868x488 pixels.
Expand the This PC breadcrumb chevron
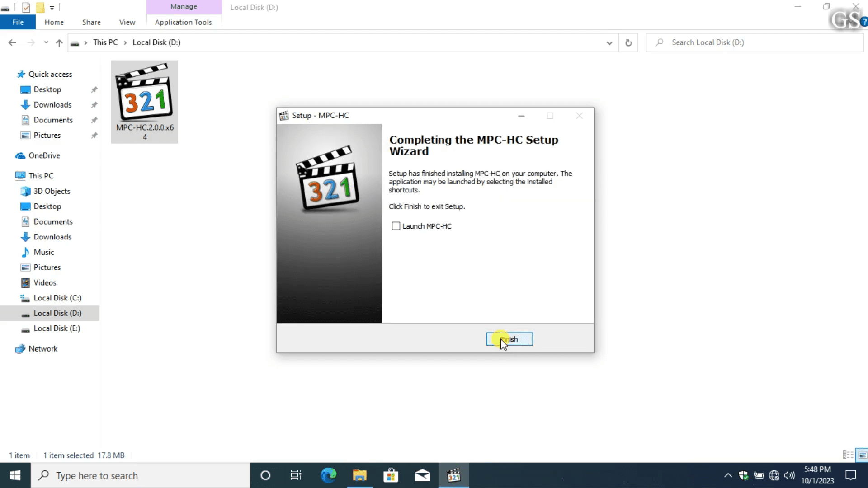[125, 42]
